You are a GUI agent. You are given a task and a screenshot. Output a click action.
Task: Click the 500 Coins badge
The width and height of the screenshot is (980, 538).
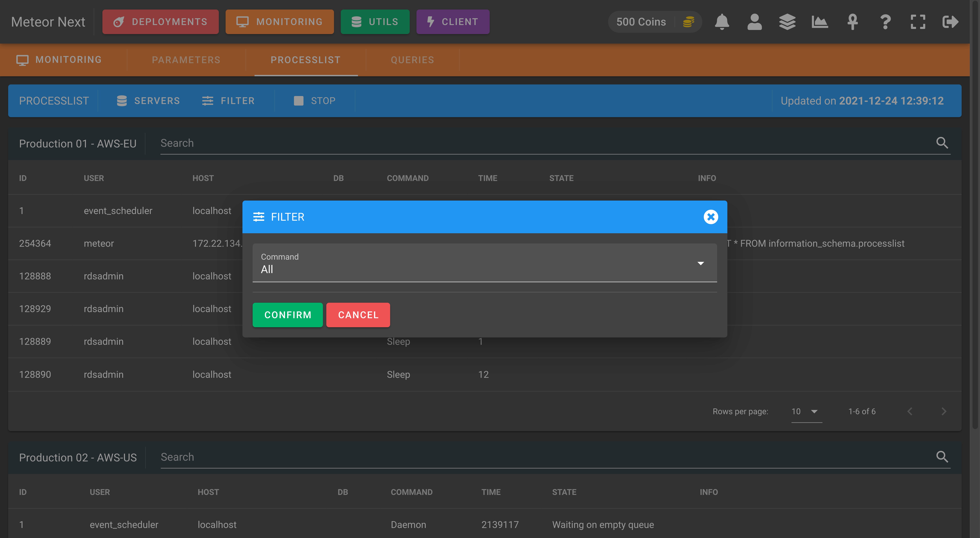pyautogui.click(x=655, y=22)
